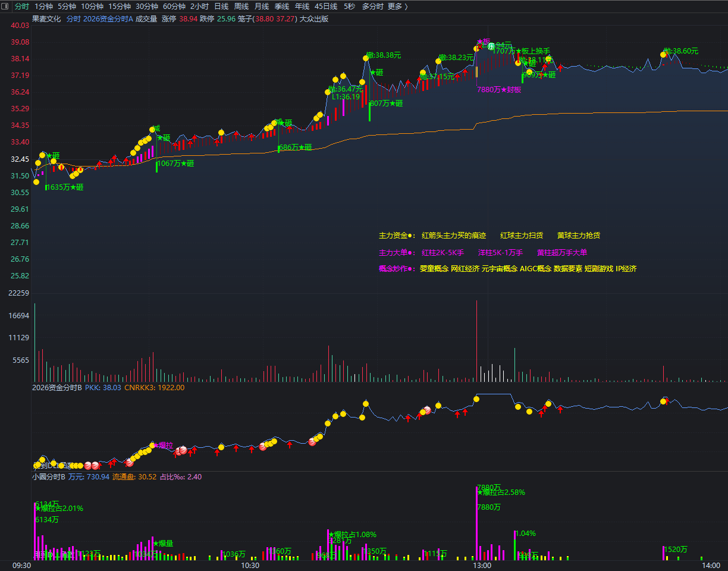
Task: Click the 撤:38.38元 annotation
Action: (384, 55)
